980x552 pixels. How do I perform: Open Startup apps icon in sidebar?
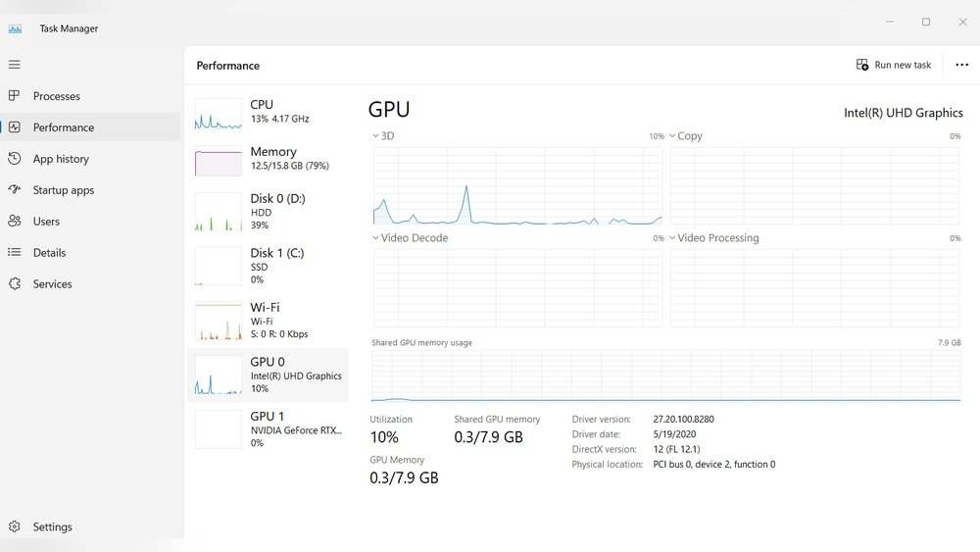pyautogui.click(x=15, y=190)
